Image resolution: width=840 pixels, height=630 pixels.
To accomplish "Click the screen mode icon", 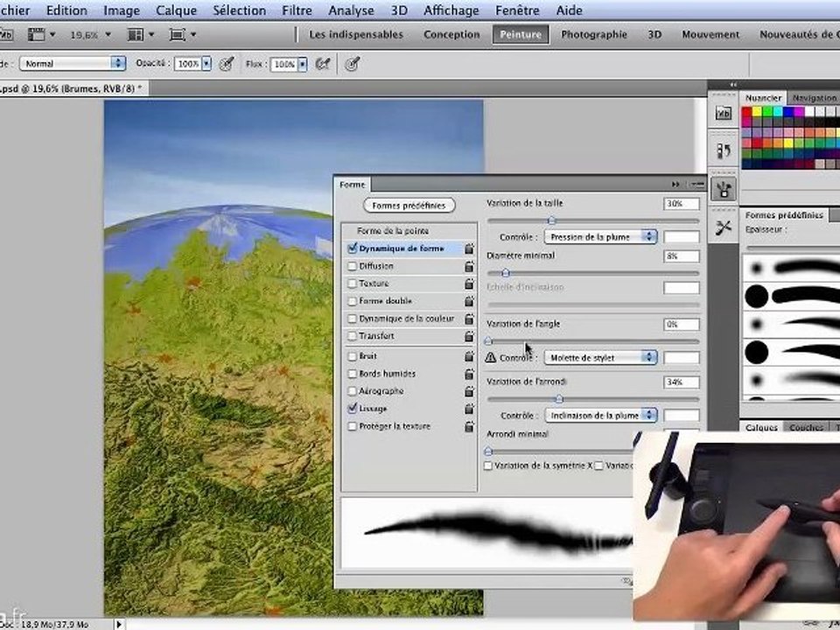I will coord(177,35).
